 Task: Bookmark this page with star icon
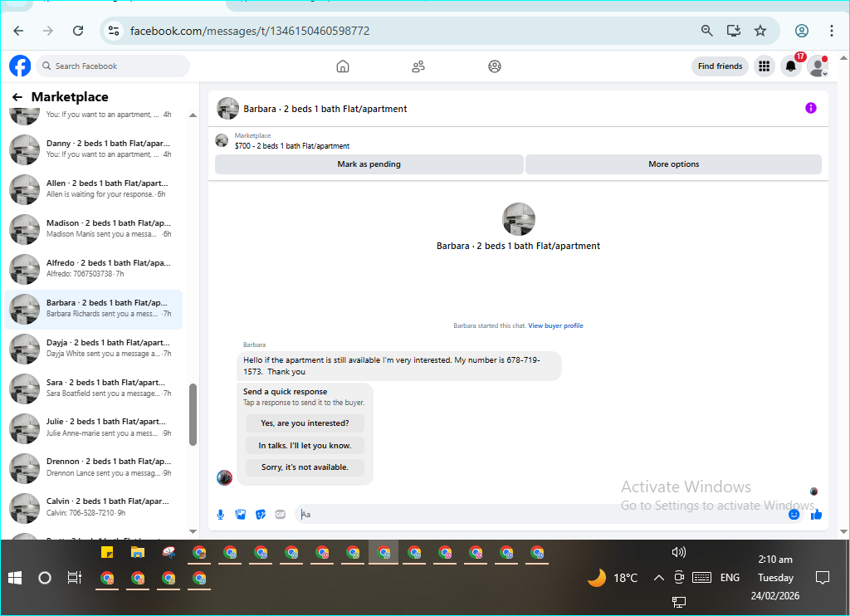760,31
